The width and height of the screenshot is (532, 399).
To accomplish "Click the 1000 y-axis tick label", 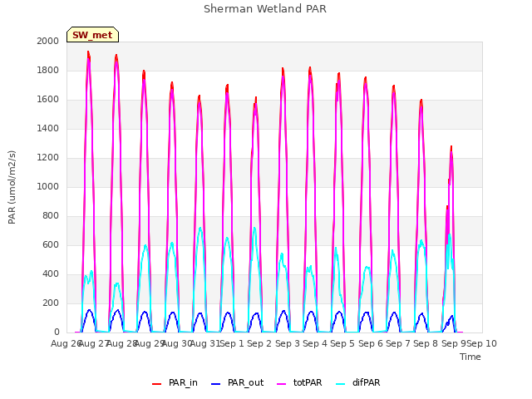I will (48, 186).
